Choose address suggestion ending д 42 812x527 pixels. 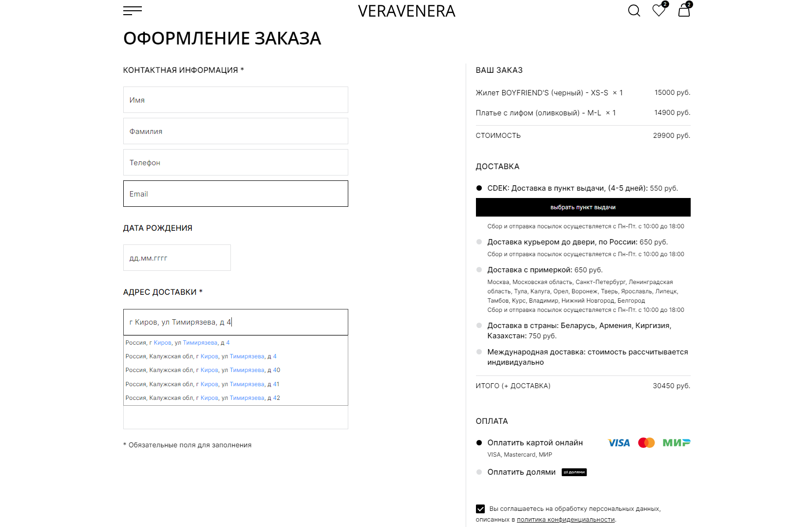tap(203, 398)
